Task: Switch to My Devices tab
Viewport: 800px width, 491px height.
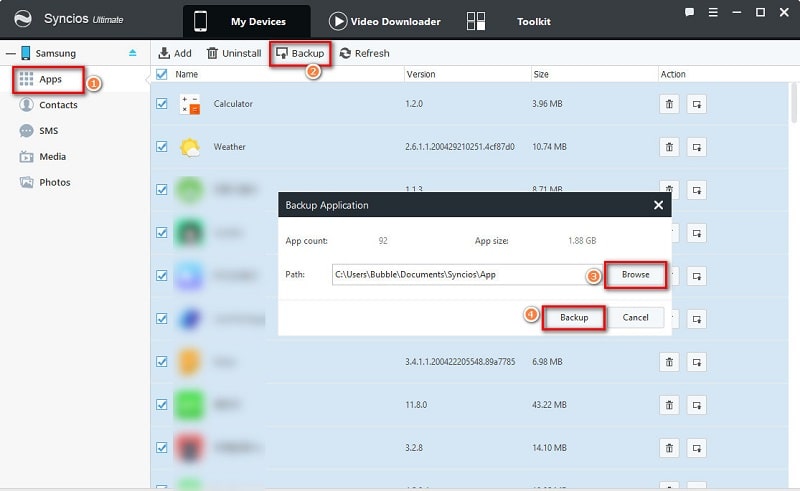Action: click(x=247, y=21)
